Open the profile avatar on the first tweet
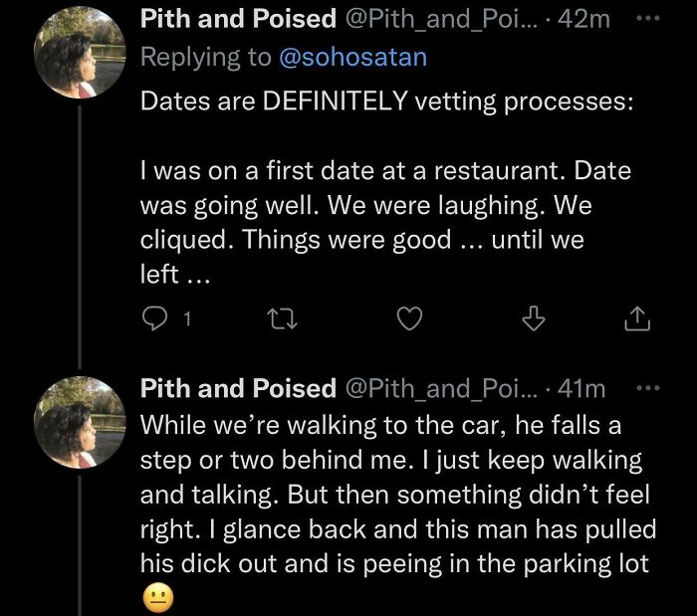This screenshot has height=616, width=697. click(80, 55)
